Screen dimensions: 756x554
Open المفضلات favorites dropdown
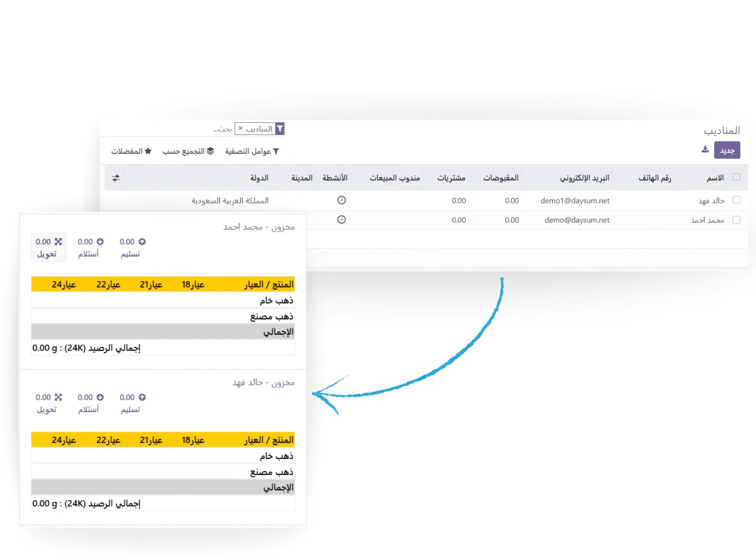(131, 151)
